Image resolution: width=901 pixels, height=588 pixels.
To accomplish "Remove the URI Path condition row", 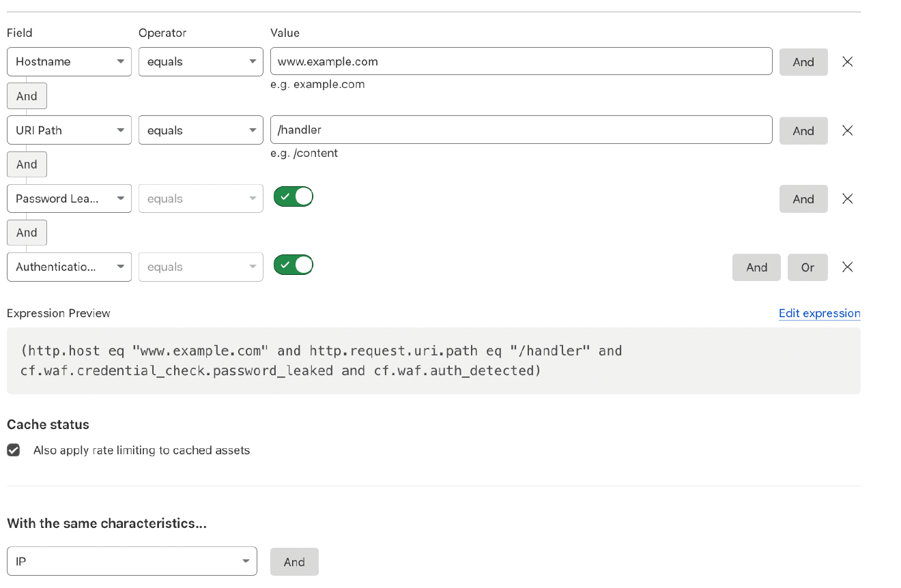I will click(847, 130).
